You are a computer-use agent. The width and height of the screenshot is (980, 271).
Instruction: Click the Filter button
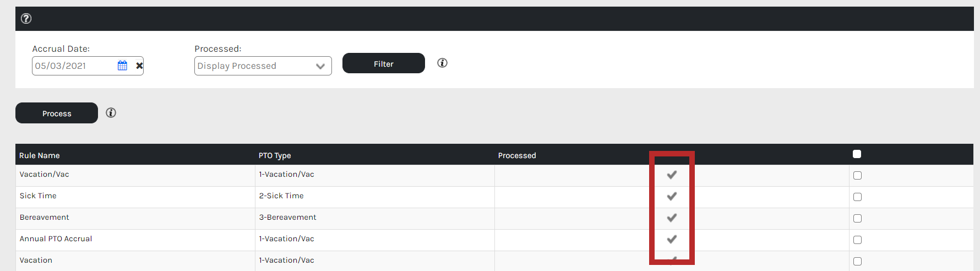[x=384, y=63]
